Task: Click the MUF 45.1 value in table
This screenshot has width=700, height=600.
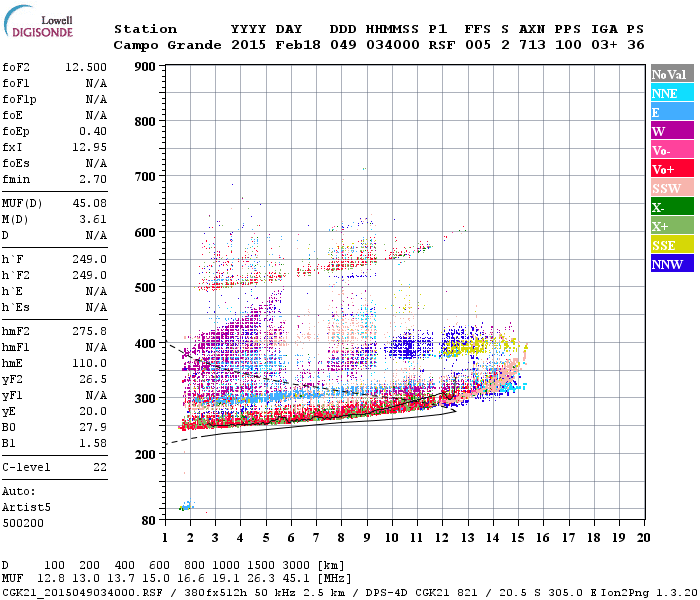Action: pyautogui.click(x=296, y=578)
